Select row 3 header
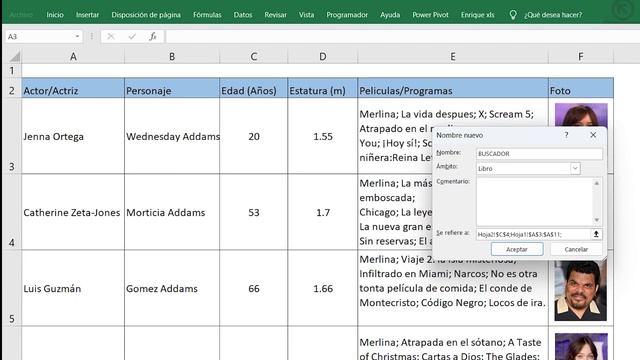 point(11,136)
